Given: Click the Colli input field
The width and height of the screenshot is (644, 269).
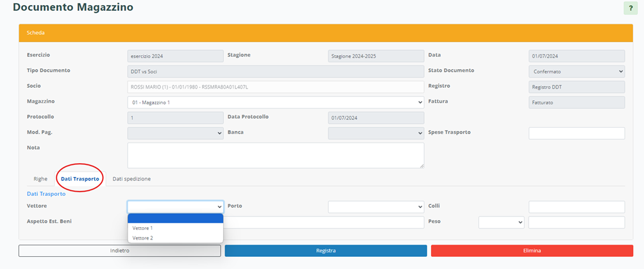Looking at the screenshot, I should click(x=576, y=207).
